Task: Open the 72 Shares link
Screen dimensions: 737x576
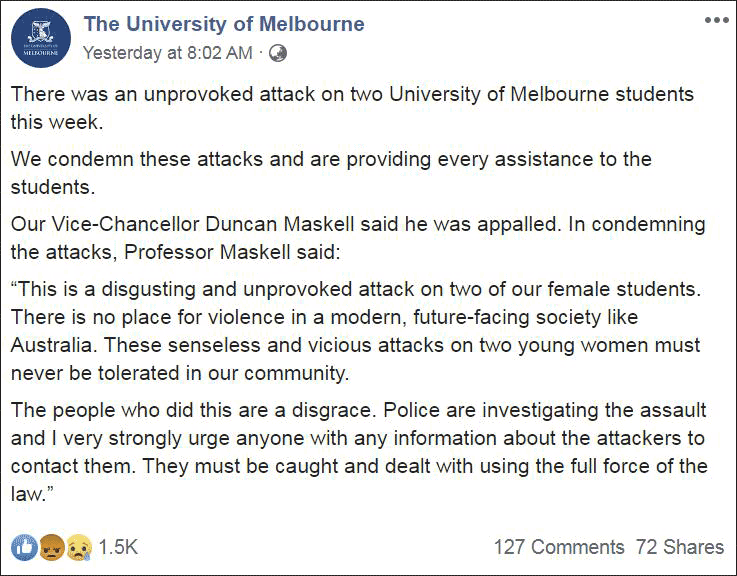Action: tap(680, 547)
